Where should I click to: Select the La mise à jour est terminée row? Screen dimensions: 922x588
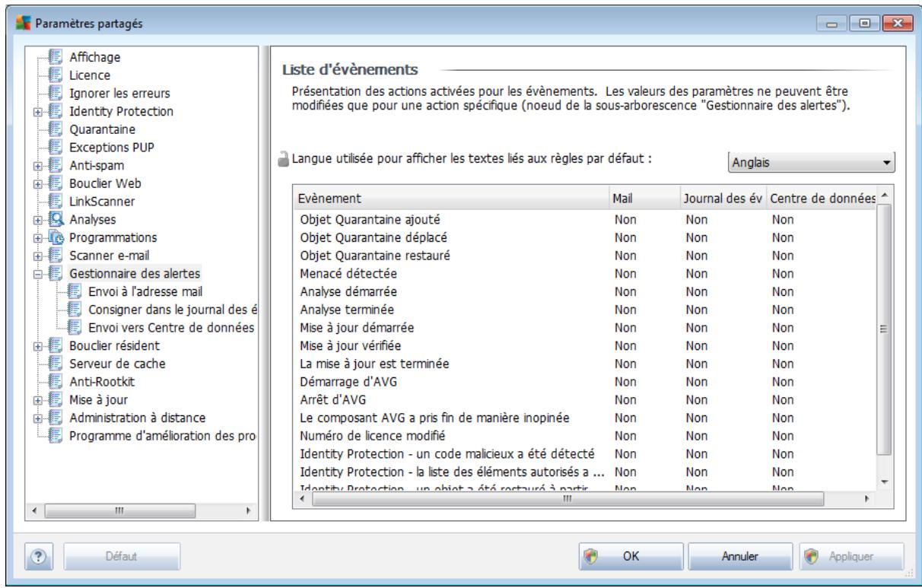point(586,363)
